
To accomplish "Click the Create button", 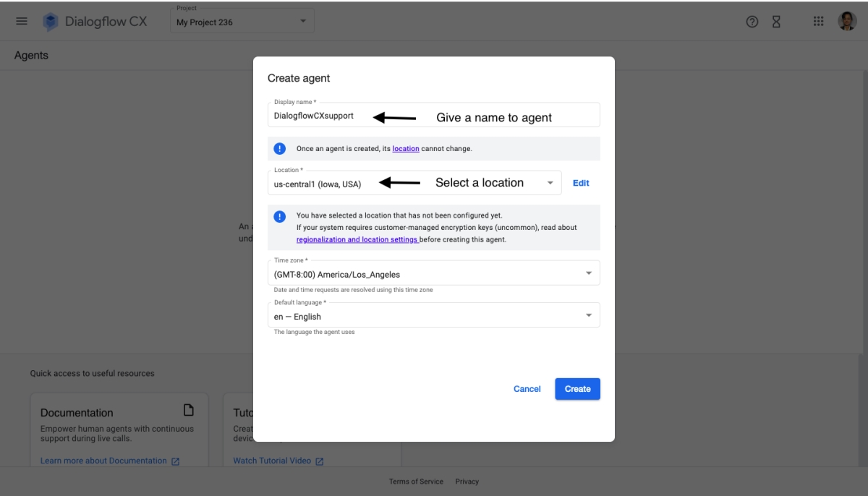I will coord(577,388).
